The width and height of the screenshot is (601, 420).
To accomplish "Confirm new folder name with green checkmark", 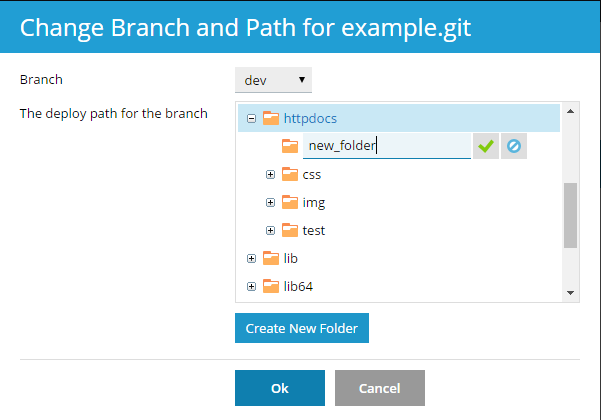I will (486, 146).
